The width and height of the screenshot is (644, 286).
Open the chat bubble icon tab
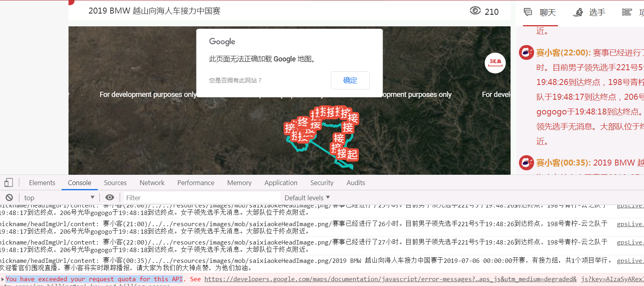tap(528, 12)
